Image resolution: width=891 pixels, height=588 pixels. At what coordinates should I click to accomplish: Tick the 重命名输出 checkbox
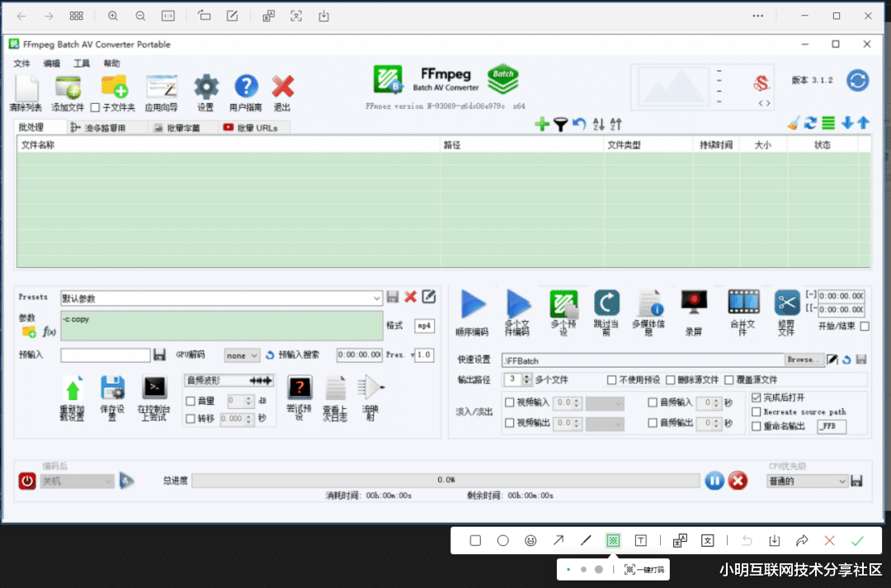[x=757, y=426]
